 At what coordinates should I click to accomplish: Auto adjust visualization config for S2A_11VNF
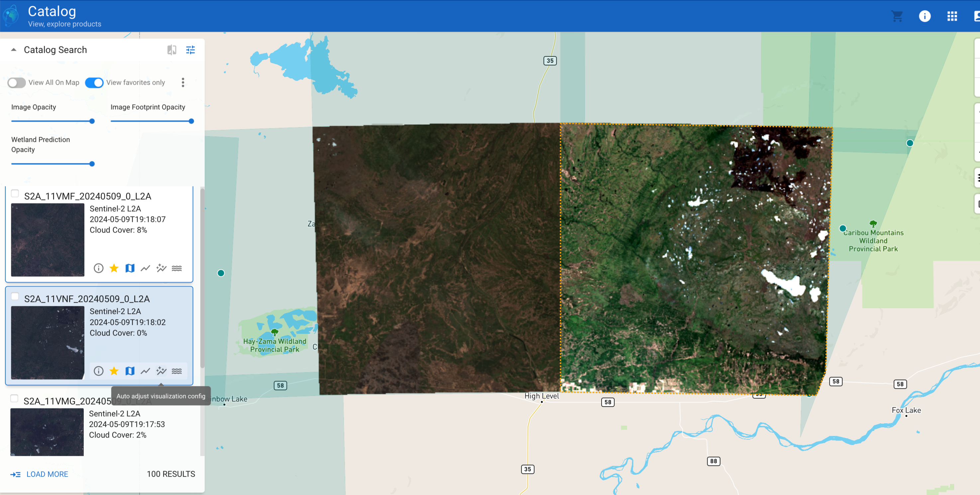point(161,371)
